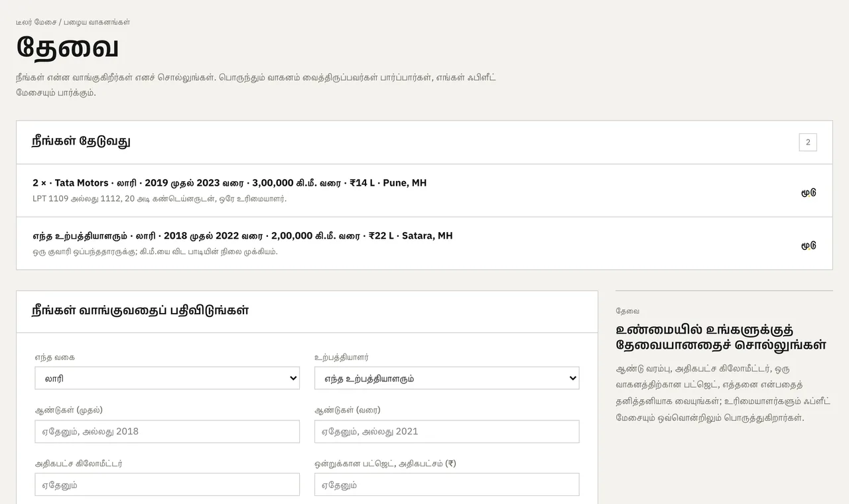Click the "எந்த உற்பத்தியாளரும் · லாரி · 2018" requirement title

(243, 235)
